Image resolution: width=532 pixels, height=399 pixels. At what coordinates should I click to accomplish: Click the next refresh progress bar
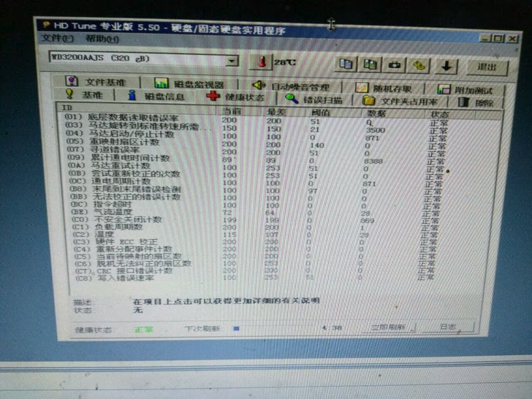[x=275, y=328]
